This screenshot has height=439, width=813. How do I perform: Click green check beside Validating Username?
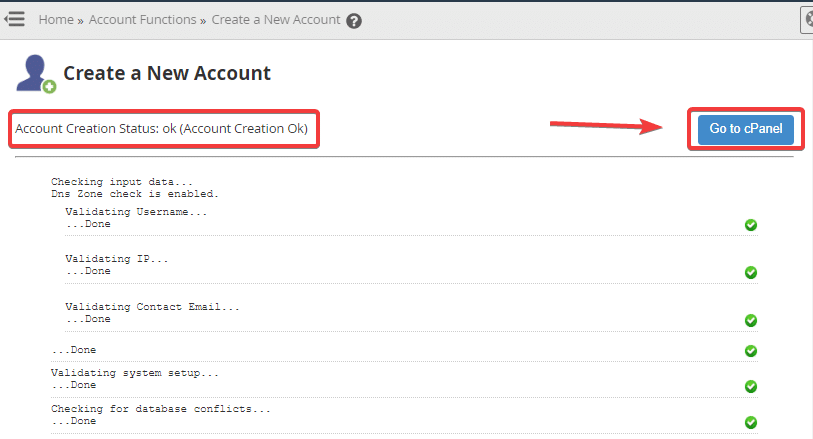[x=750, y=225]
